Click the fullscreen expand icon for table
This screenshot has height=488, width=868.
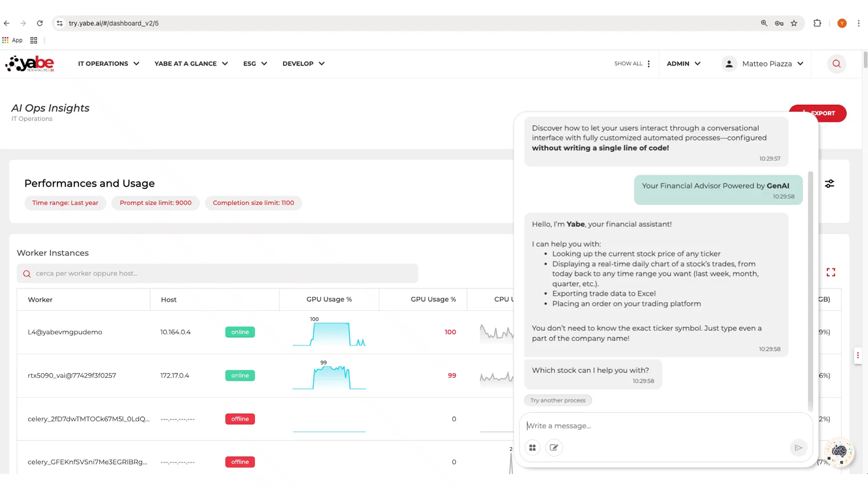[830, 272]
